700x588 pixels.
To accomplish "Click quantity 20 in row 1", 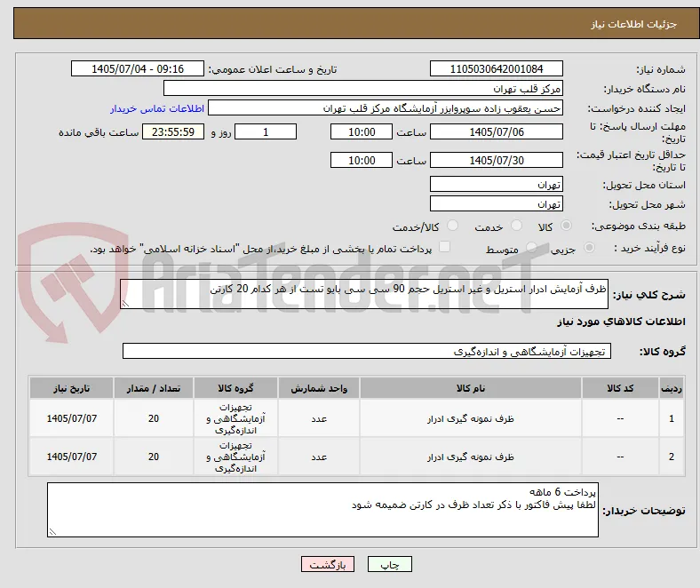I will (154, 418).
